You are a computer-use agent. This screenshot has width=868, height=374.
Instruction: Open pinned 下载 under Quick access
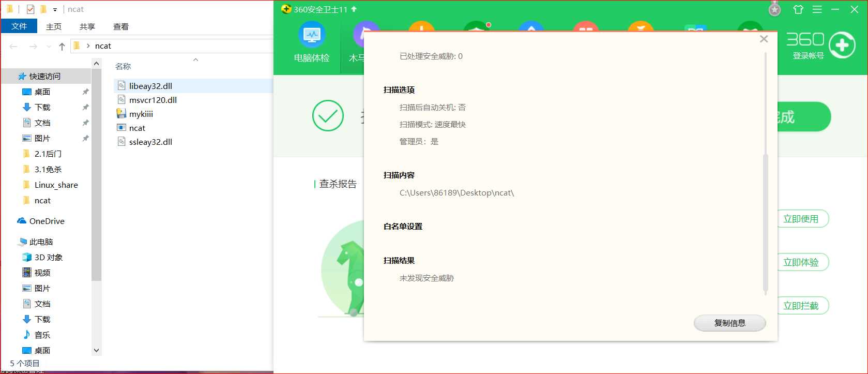(42, 107)
